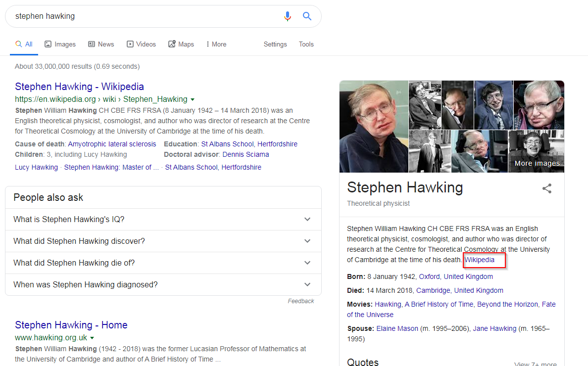This screenshot has height=366, width=588.
Task: Open Wikipedia link in knowledge panel
Action: (x=479, y=260)
